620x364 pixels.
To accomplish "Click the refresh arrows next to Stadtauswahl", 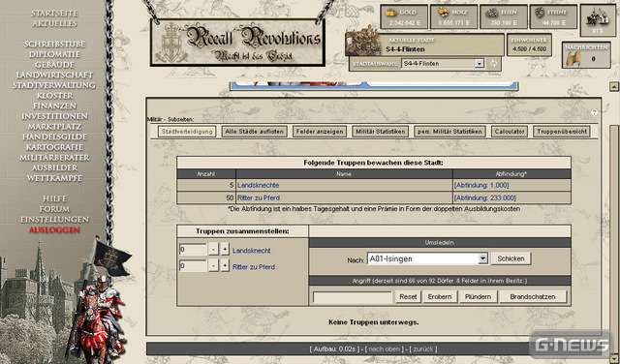I will (x=493, y=63).
